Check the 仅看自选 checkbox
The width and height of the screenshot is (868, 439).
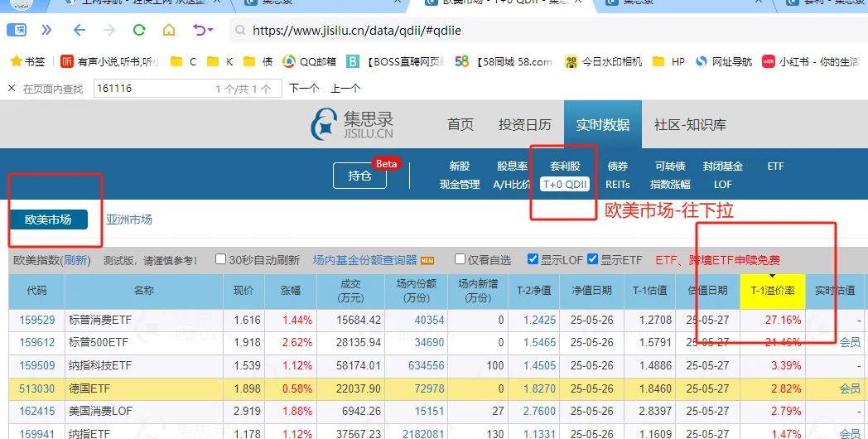click(x=460, y=259)
